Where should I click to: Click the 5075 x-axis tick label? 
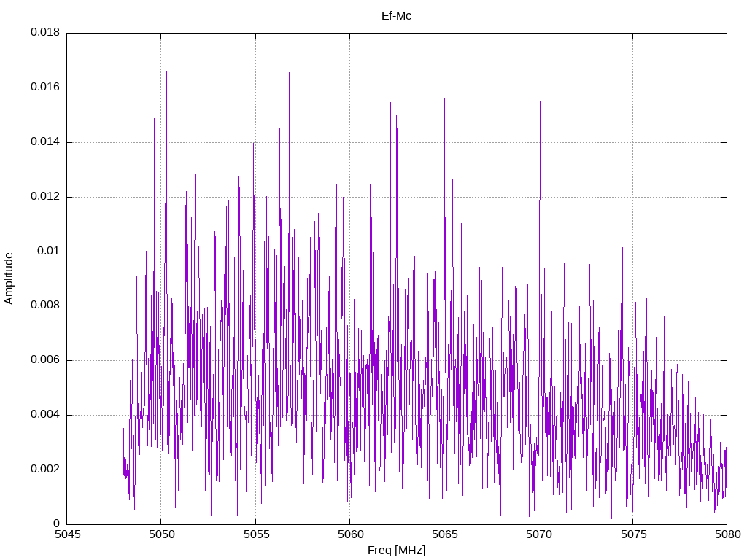pyautogui.click(x=633, y=534)
